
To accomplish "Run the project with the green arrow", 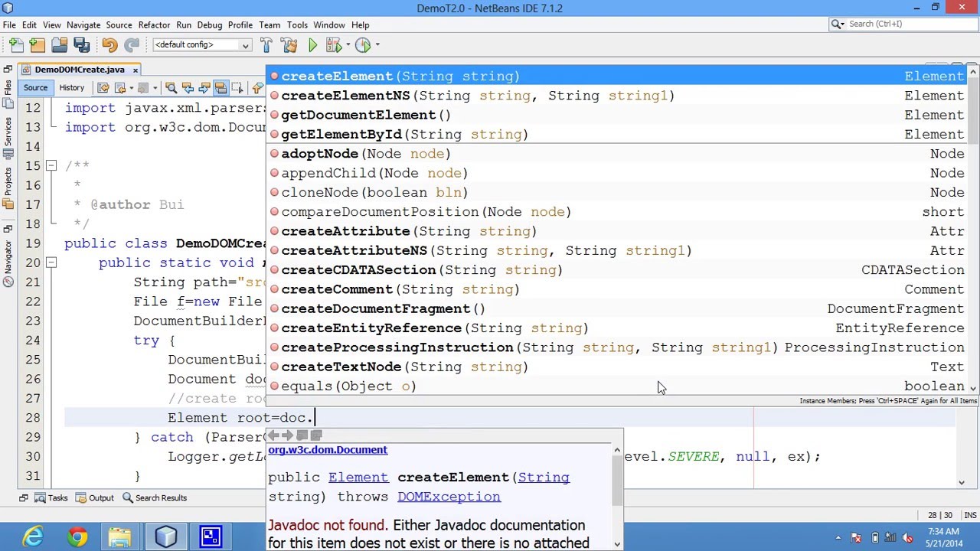I will click(x=312, y=45).
